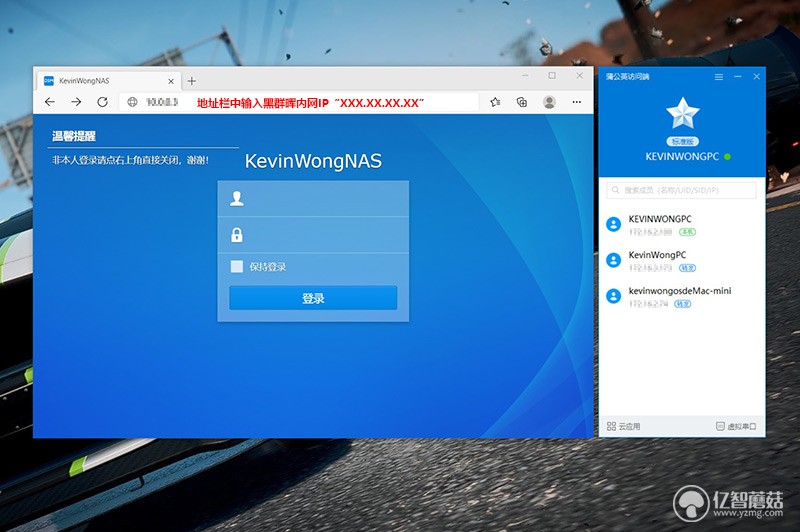Click the 登录 login button
The width and height of the screenshot is (800, 532).
coord(313,298)
